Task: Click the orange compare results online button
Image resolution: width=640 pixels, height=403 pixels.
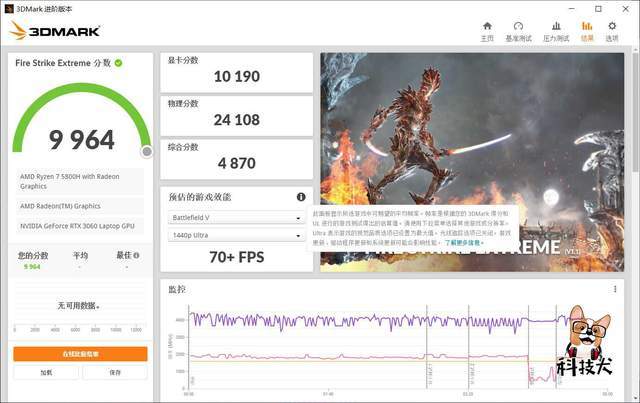Action: 80,354
